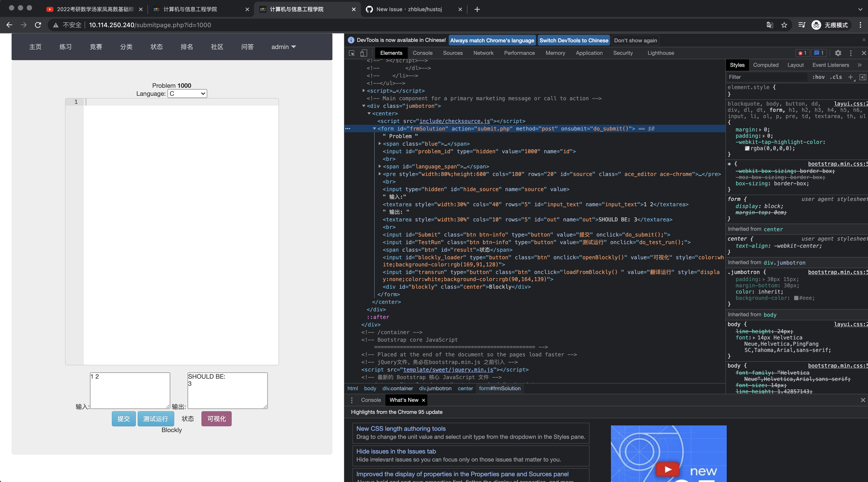Click the red error count badge
This screenshot has height=482, width=868.
pyautogui.click(x=802, y=53)
